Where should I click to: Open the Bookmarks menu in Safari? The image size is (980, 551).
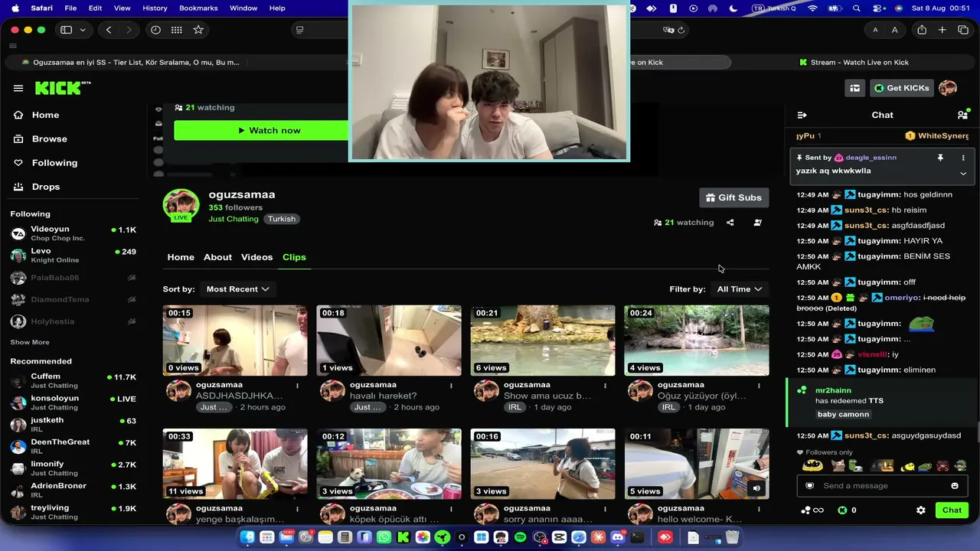pyautogui.click(x=198, y=8)
